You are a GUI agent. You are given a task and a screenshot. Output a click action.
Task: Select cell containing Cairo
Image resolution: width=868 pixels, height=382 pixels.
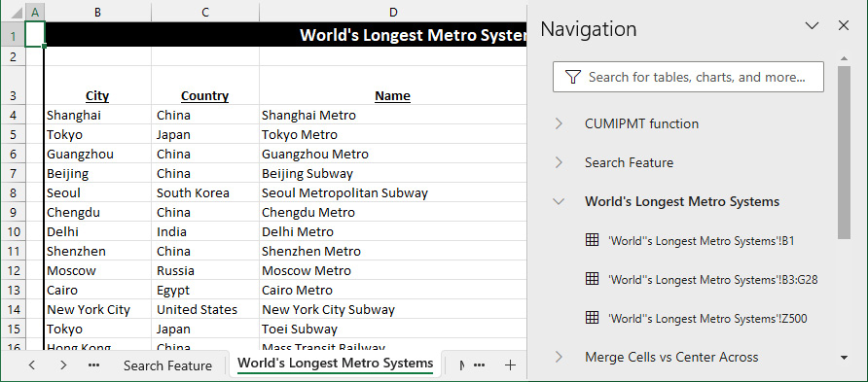tap(97, 290)
